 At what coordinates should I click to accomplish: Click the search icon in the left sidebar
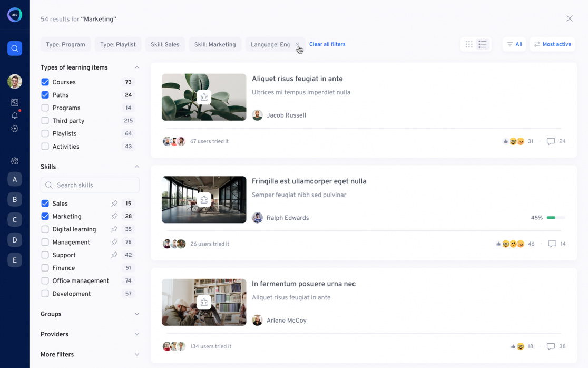(15, 49)
